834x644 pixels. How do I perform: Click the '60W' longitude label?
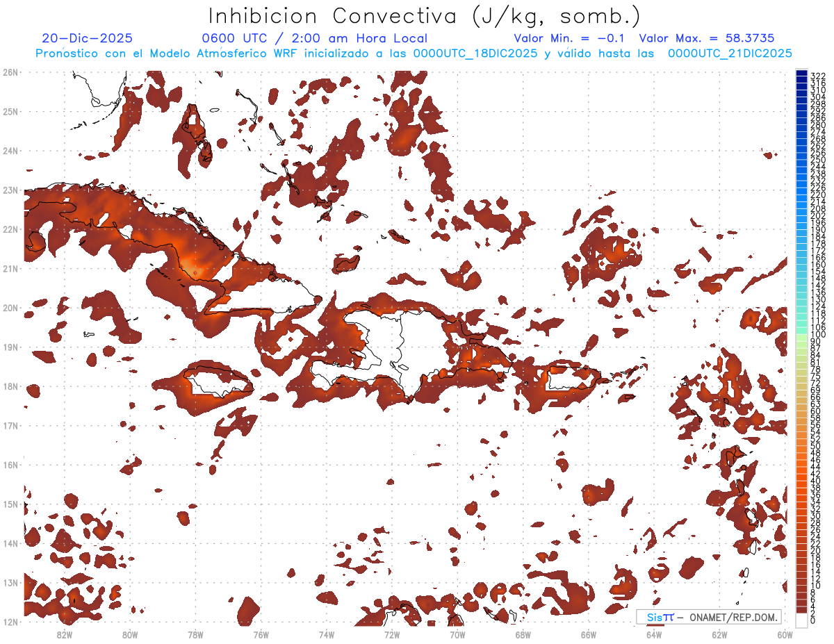tap(785, 634)
